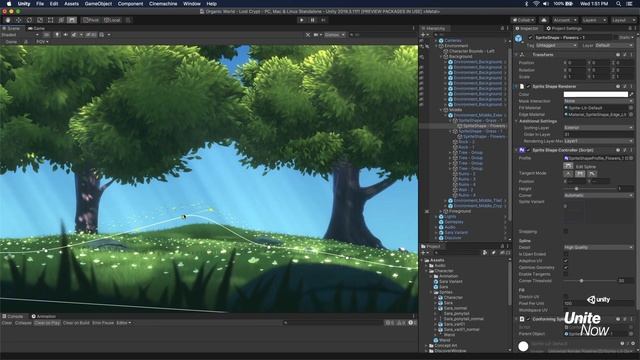Open the spline Detail quality dropdown

(598, 247)
